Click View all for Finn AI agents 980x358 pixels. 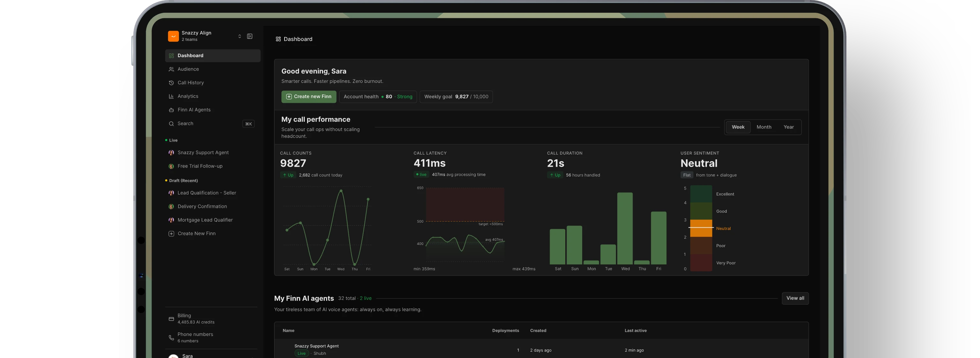(x=795, y=298)
